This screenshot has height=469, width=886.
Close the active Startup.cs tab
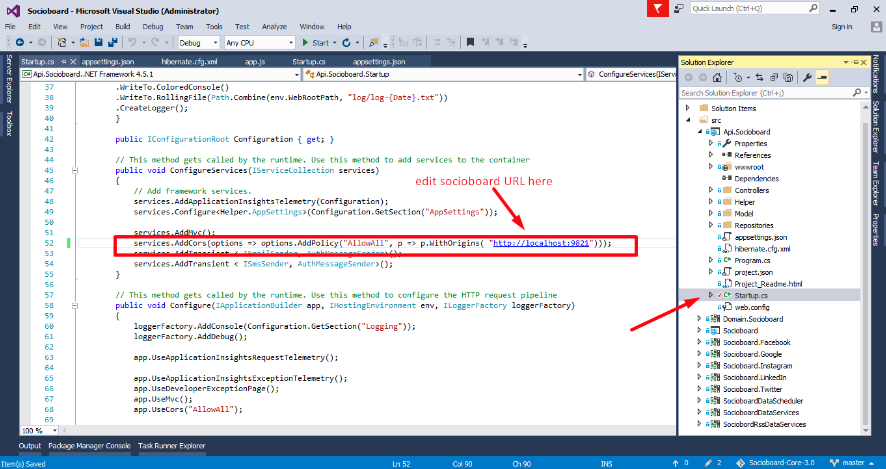tap(73, 62)
